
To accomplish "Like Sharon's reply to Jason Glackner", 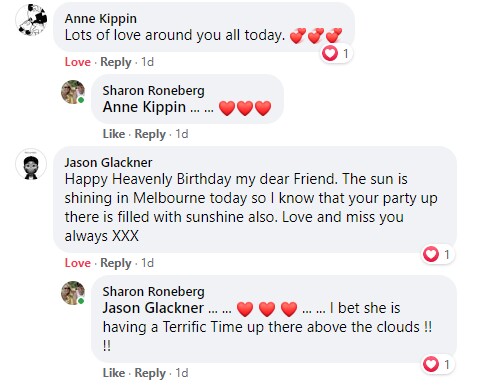I will (114, 373).
